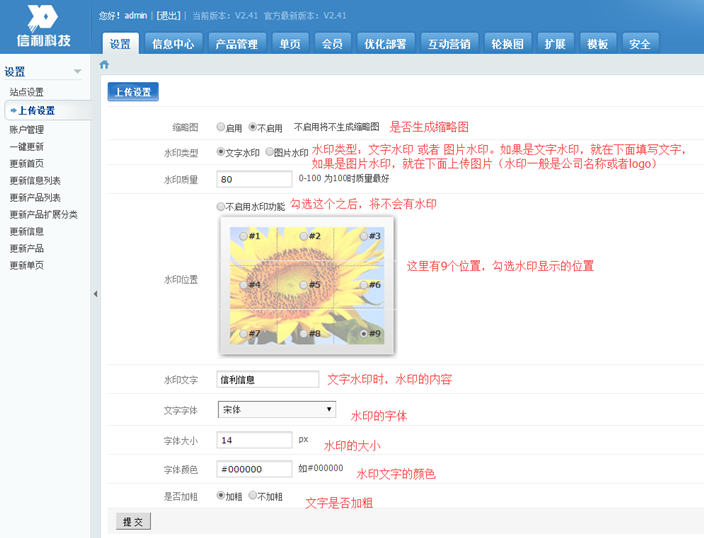Select 不启用水印功能 to disable watermark

221,206
